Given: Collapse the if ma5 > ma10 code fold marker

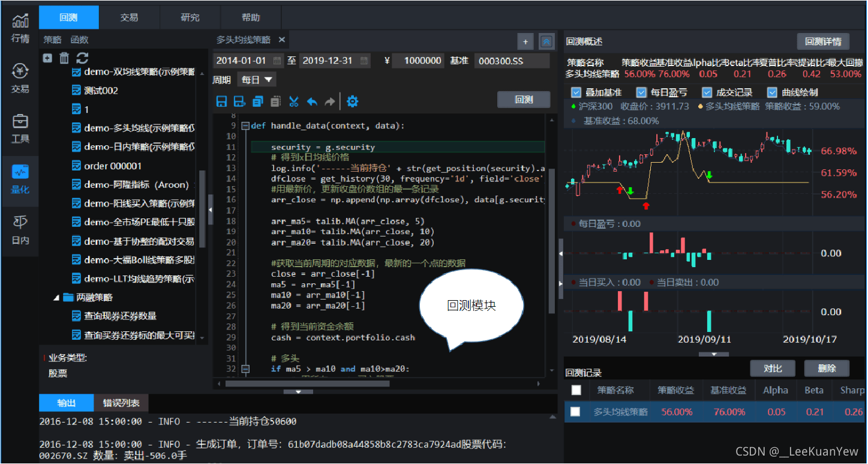Looking at the screenshot, I should [245, 369].
